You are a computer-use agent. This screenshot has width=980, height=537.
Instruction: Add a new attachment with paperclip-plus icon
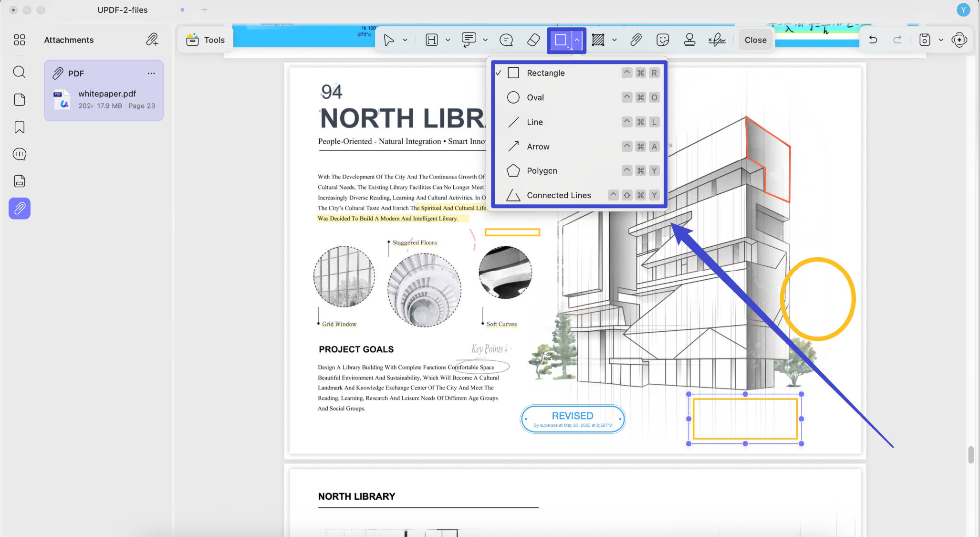point(152,40)
